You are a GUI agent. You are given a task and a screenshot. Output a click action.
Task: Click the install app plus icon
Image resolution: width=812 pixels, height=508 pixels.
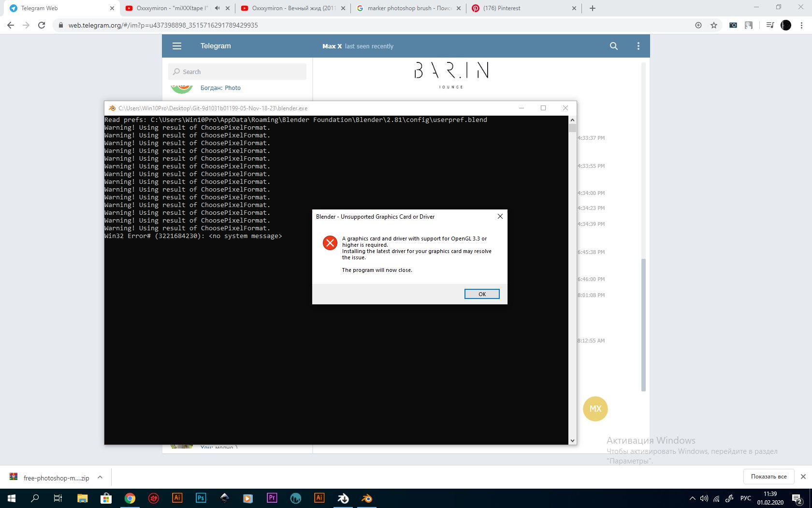(x=698, y=25)
